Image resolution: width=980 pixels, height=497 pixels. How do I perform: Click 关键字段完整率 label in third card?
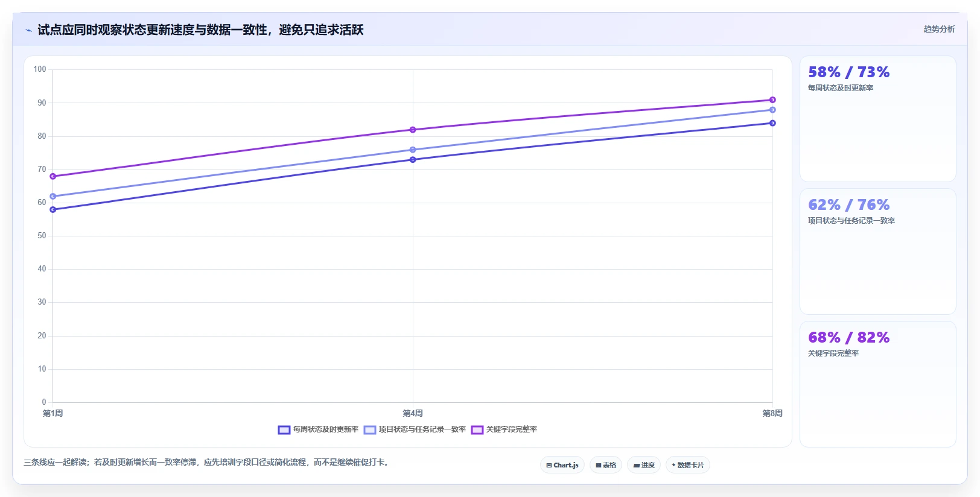[x=833, y=353]
